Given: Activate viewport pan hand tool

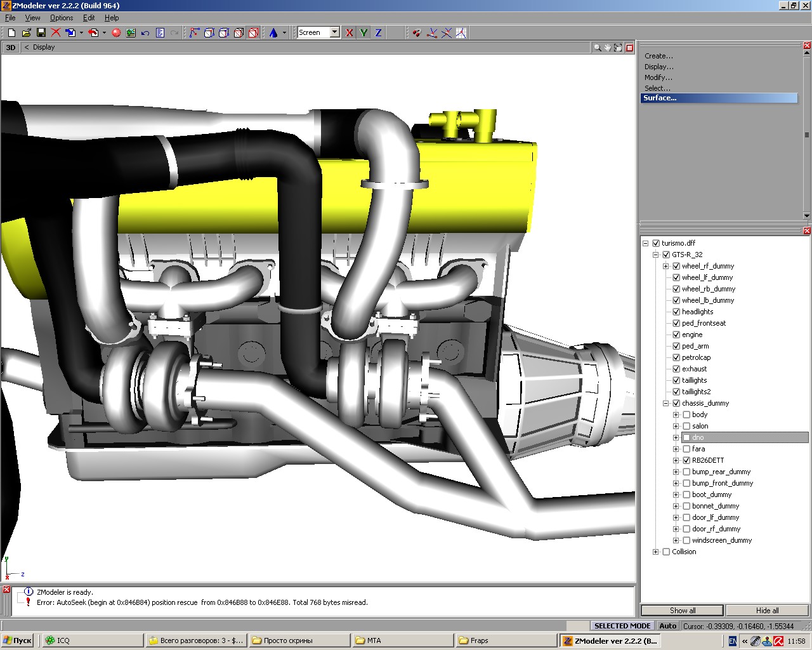Looking at the screenshot, I should click(608, 48).
